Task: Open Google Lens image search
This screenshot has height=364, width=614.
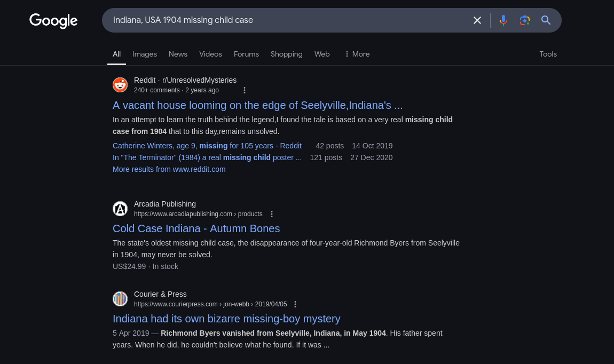Action: (x=524, y=20)
